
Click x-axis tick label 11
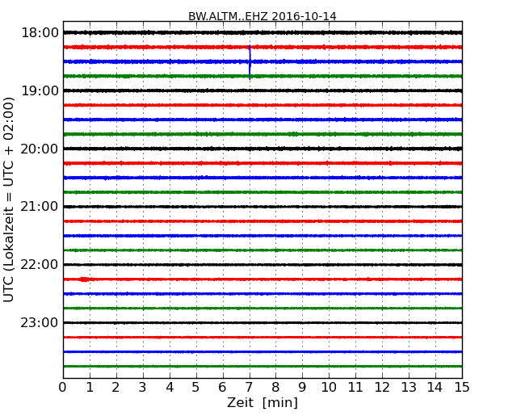(x=355, y=387)
